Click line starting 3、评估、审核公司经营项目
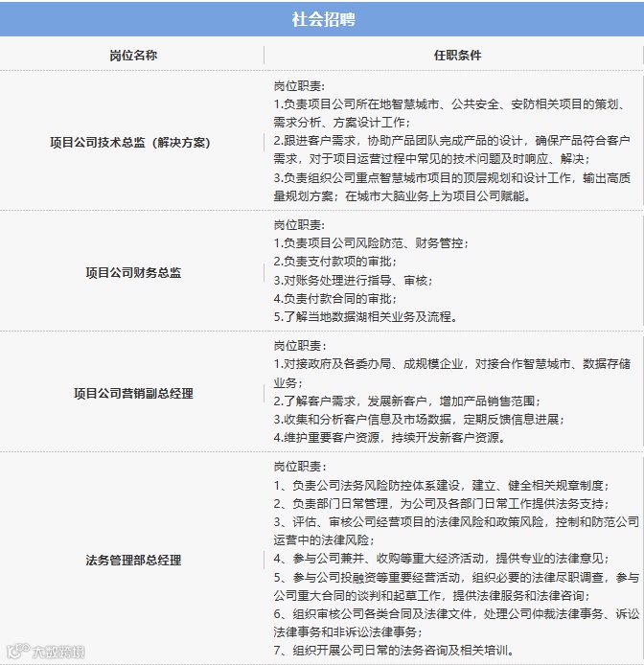644x665 pixels. (x=456, y=521)
